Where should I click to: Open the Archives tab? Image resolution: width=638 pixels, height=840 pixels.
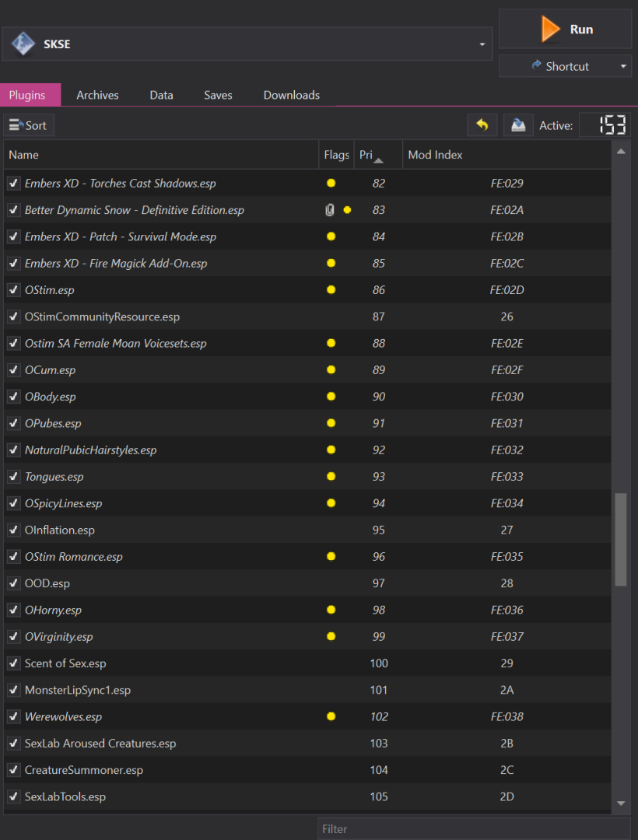(97, 95)
